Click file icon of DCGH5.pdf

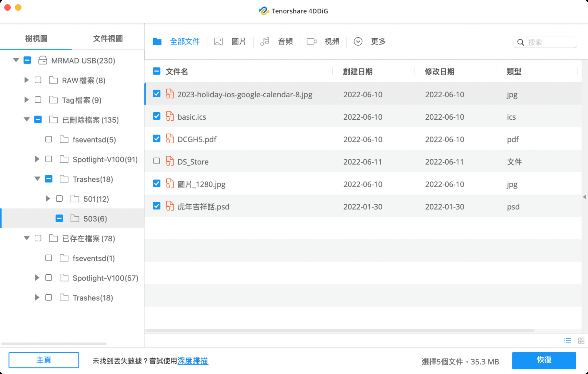click(170, 139)
